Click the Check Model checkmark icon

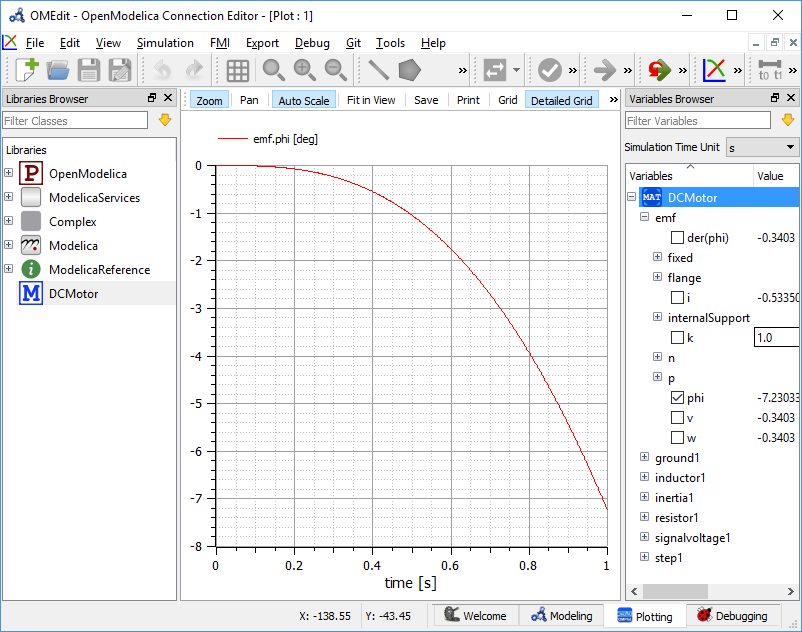point(549,70)
